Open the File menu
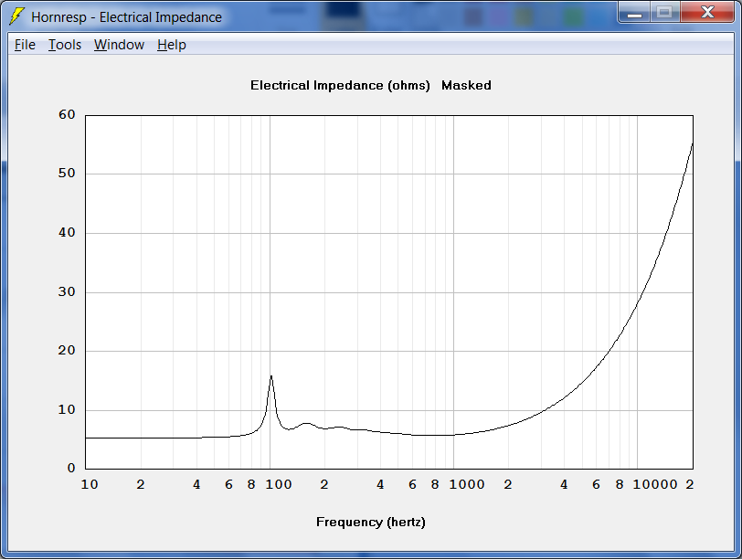This screenshot has height=560, width=742. [25, 45]
